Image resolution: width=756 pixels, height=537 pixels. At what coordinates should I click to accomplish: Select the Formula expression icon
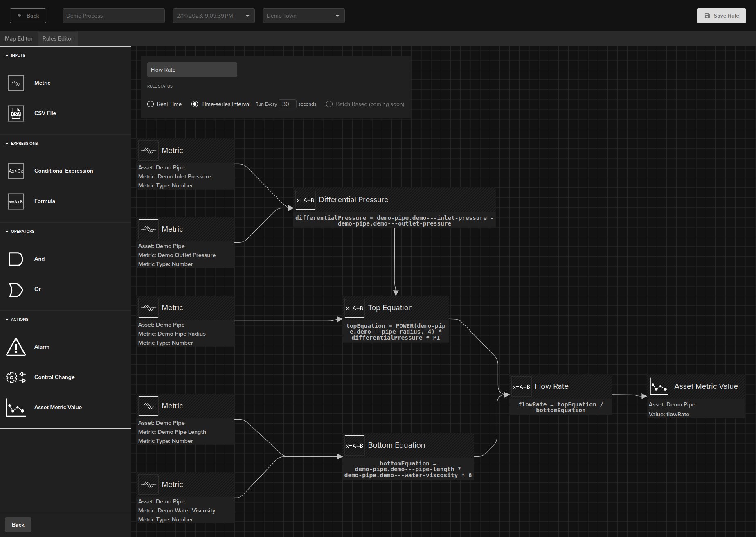tap(16, 201)
